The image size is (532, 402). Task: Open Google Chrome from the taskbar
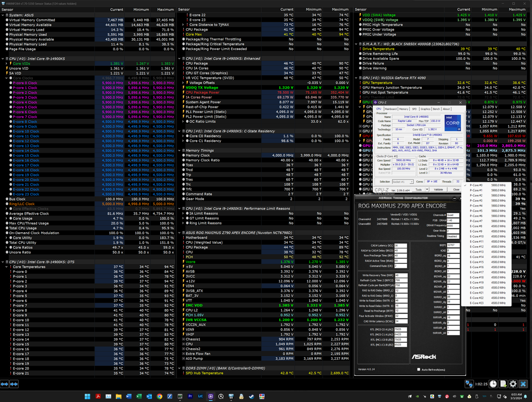tap(159, 396)
